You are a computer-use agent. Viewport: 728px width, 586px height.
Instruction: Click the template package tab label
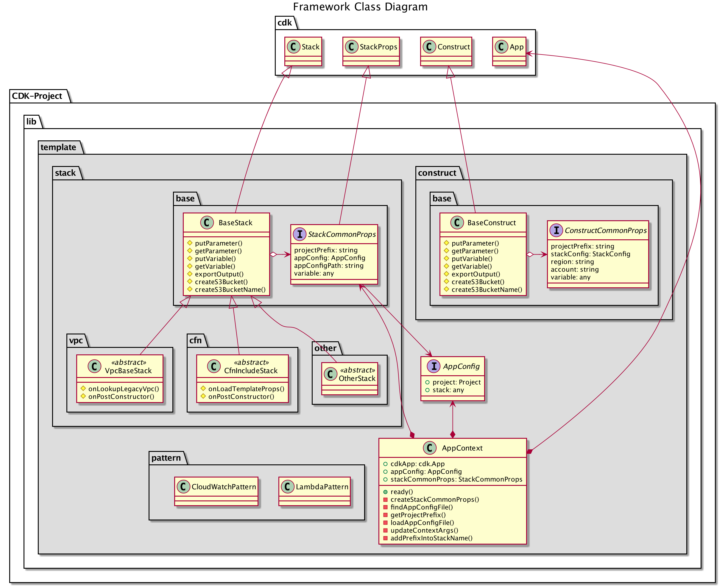click(x=58, y=147)
